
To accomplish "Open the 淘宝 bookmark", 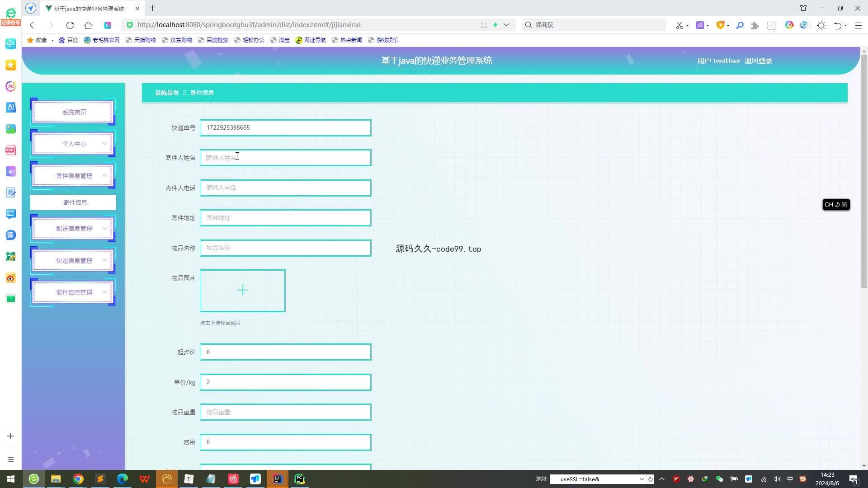I will pyautogui.click(x=280, y=40).
